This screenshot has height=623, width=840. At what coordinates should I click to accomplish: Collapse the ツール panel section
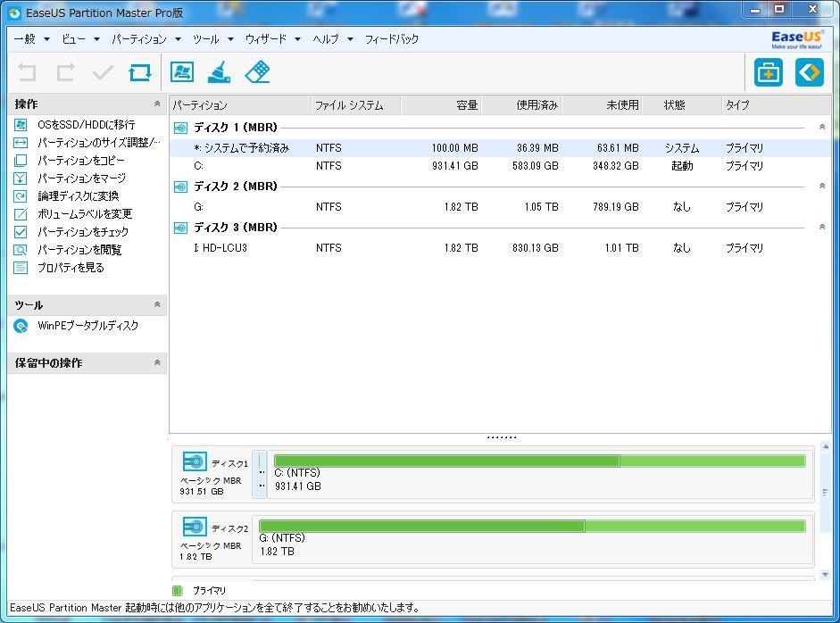157,304
